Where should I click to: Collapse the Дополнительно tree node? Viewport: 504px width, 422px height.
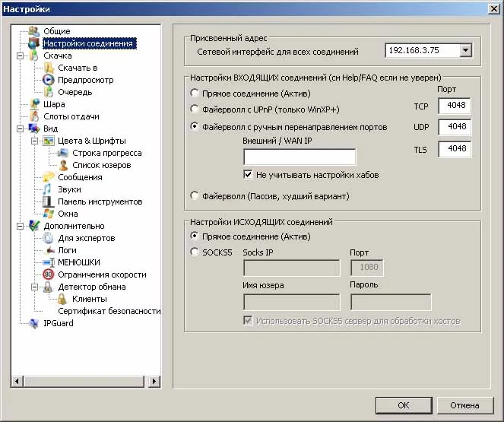coord(20,227)
